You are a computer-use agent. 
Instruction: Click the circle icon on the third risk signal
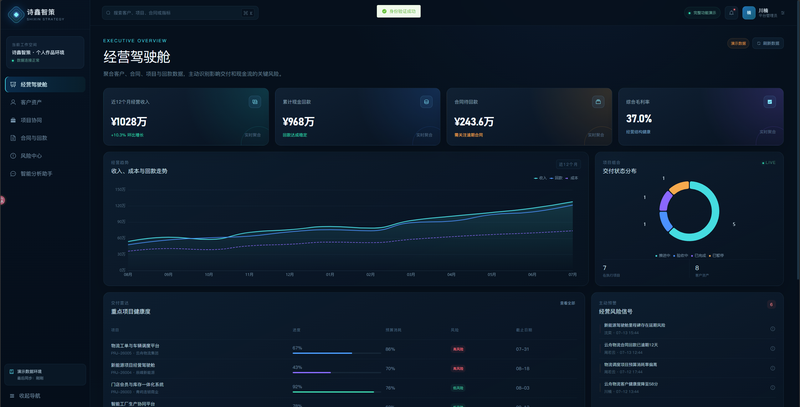pos(772,368)
